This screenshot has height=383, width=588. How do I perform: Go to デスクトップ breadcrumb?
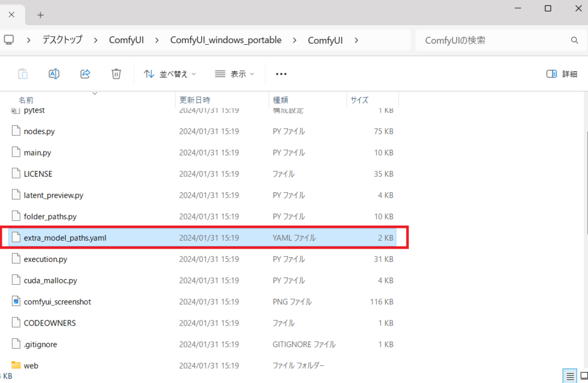62,40
